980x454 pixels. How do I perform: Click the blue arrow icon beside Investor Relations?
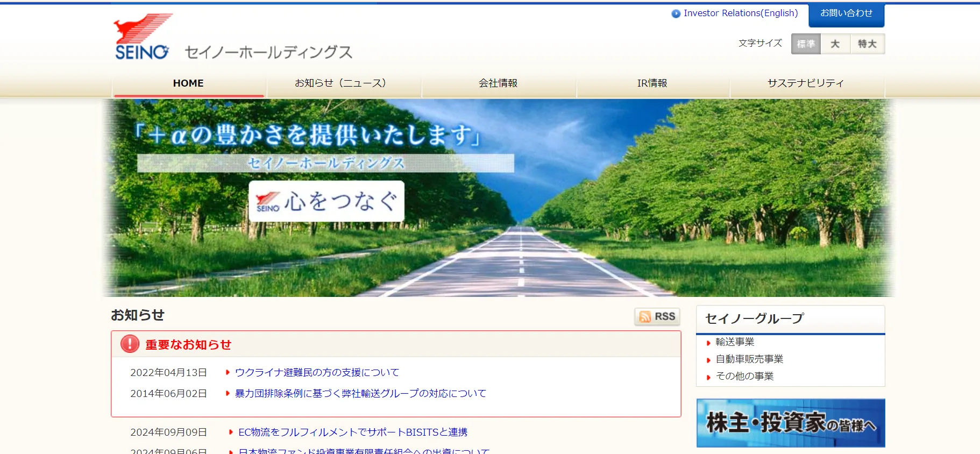676,13
